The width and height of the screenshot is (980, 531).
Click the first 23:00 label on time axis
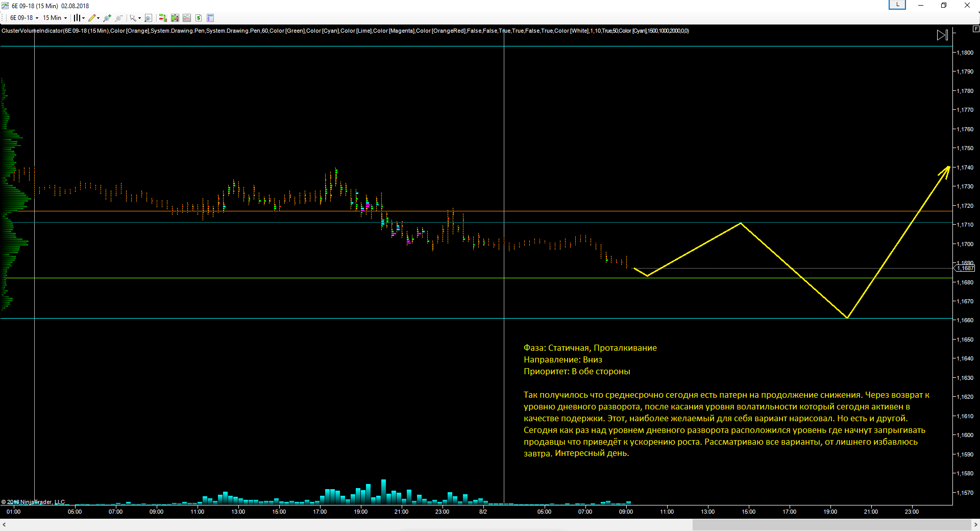coord(442,512)
